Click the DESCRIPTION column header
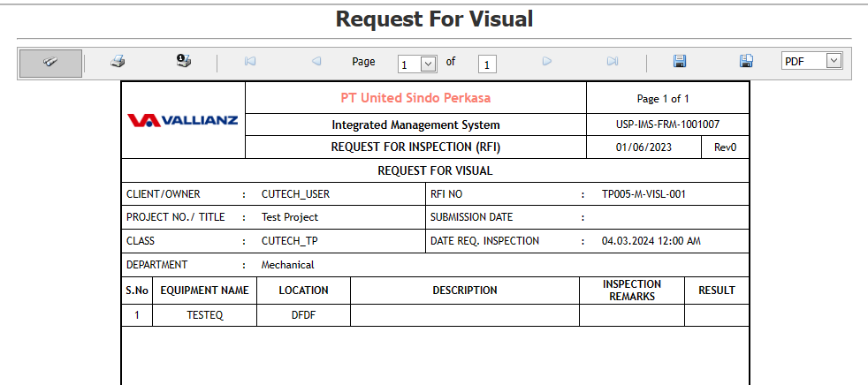 pos(464,291)
